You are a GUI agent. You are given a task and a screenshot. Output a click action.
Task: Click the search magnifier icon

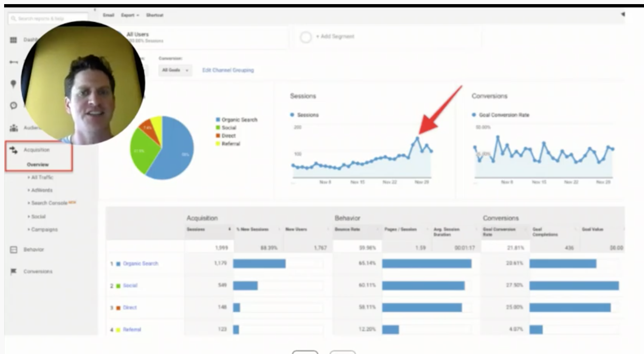pyautogui.click(x=13, y=18)
